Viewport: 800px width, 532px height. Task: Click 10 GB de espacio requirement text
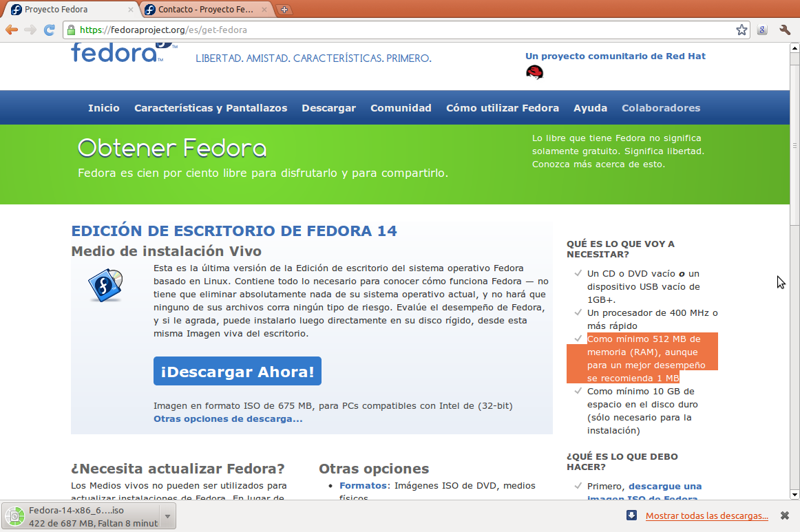tap(642, 411)
